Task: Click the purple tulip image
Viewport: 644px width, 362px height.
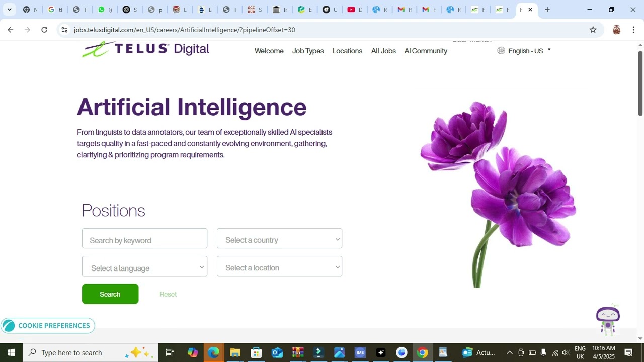Action: (x=498, y=194)
